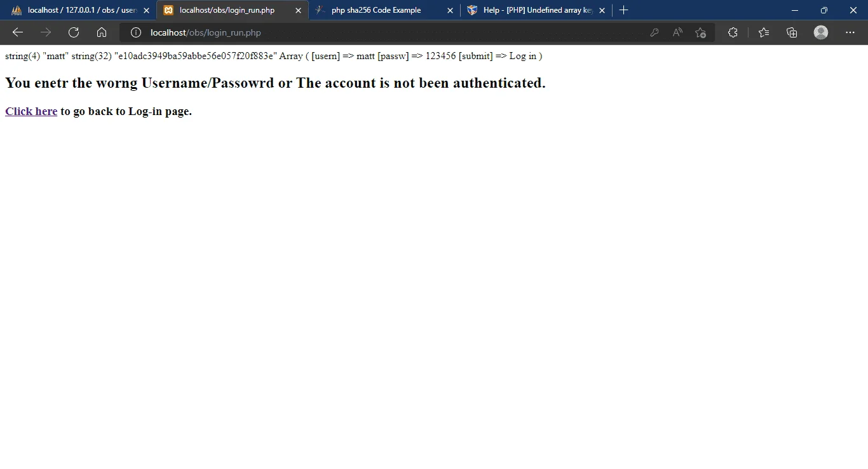Open Settings and more menu
The image size is (868, 469).
850,32
